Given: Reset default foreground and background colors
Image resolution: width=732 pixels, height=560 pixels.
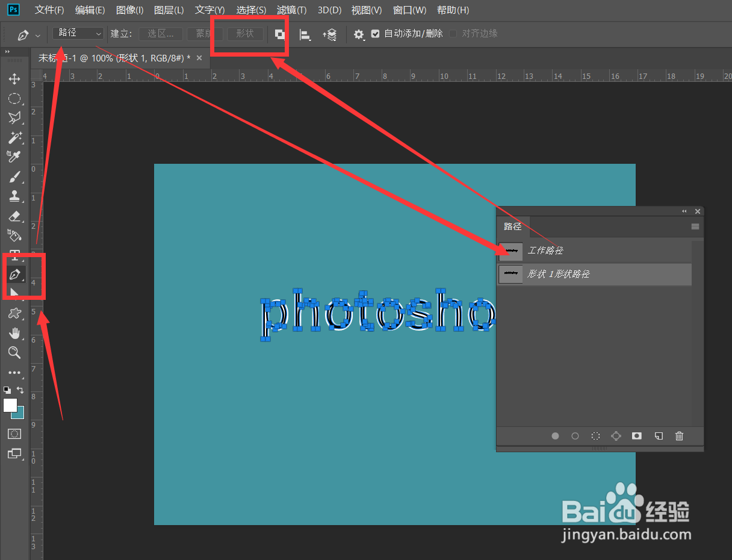Looking at the screenshot, I should point(7,390).
